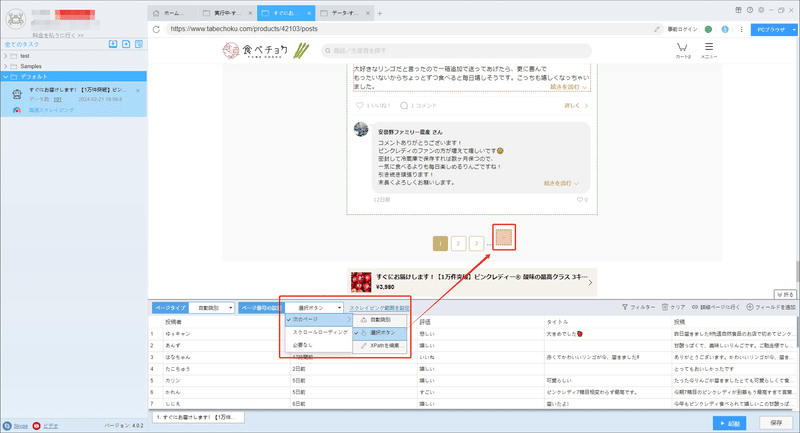Image resolution: width=800 pixels, height=433 pixels.
Task: Open the PCブラウザ dropdown arrow
Action: [794, 30]
